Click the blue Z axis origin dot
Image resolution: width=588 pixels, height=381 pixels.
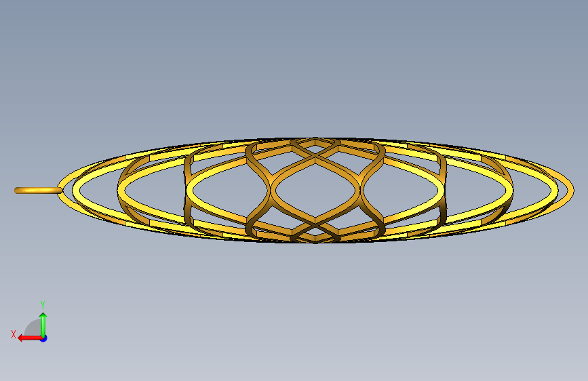coord(44,338)
